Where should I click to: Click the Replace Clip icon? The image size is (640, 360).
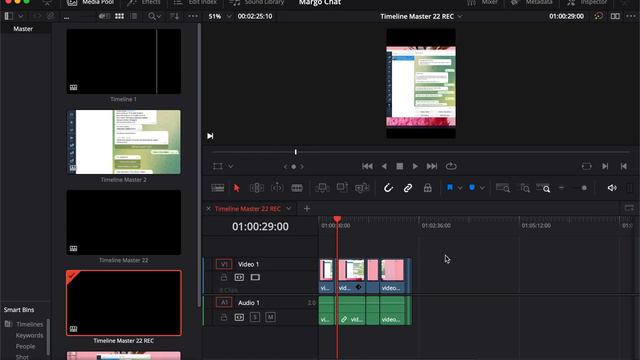point(362,188)
